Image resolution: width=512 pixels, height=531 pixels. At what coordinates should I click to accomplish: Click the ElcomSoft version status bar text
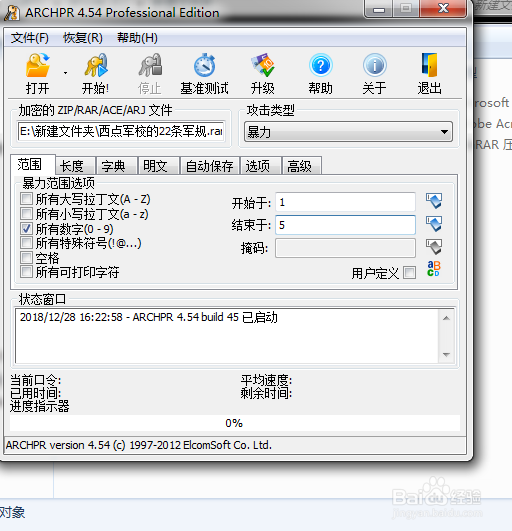139,445
